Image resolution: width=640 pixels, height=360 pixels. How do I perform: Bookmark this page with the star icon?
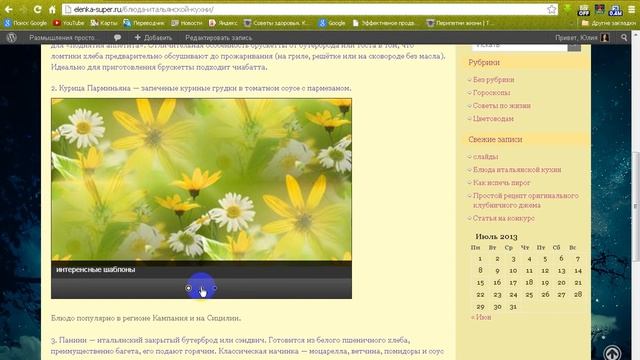pos(551,9)
